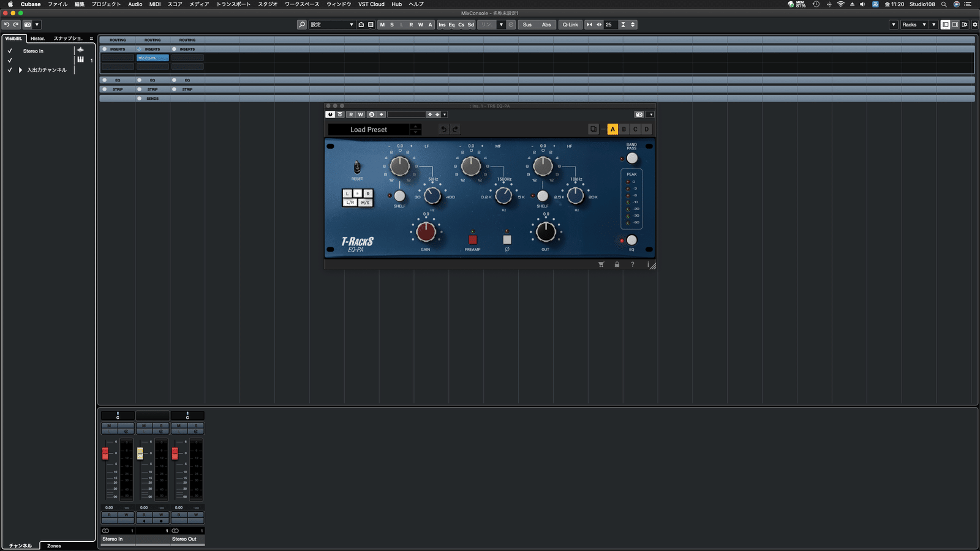Toggle the phase invert Ø button
Image resolution: width=980 pixels, height=551 pixels.
[507, 239]
